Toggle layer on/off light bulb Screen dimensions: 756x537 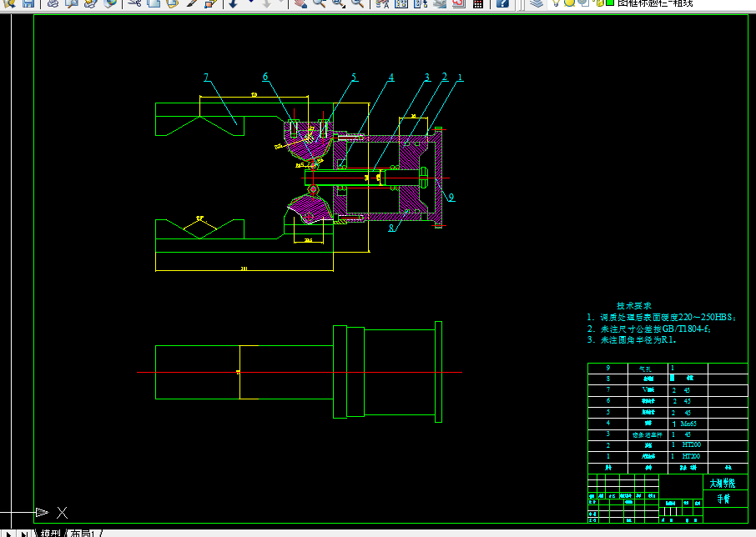point(556,3)
